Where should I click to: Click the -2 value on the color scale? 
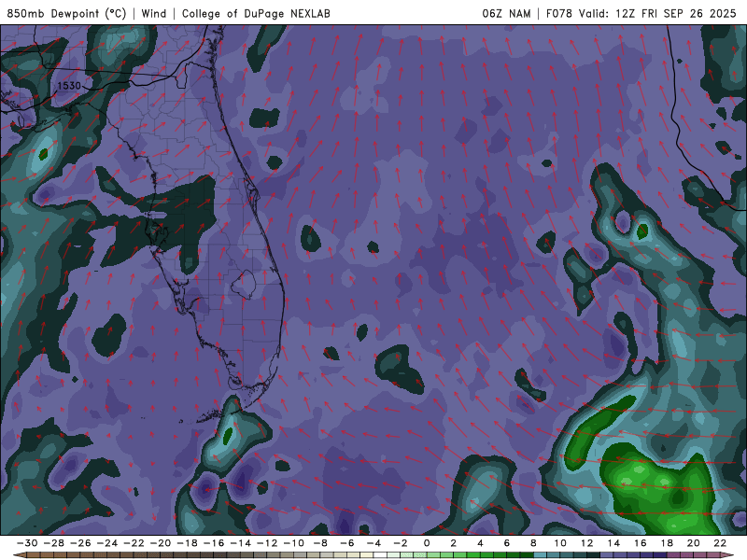(x=401, y=543)
